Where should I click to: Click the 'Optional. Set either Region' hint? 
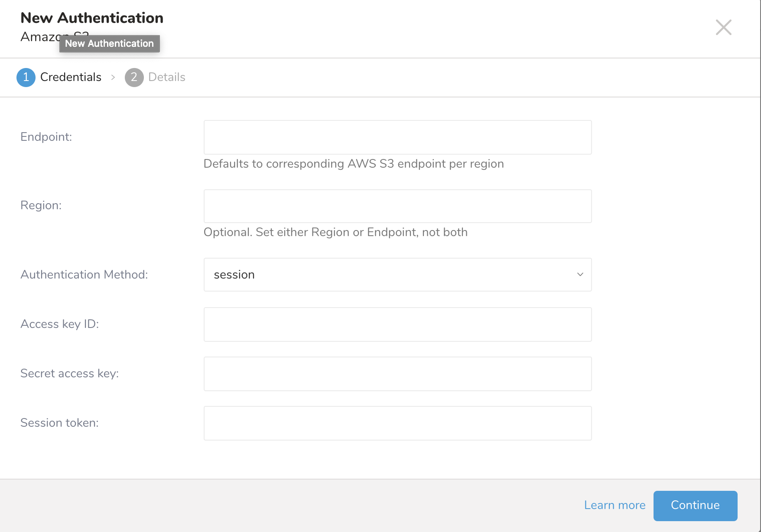(x=335, y=232)
